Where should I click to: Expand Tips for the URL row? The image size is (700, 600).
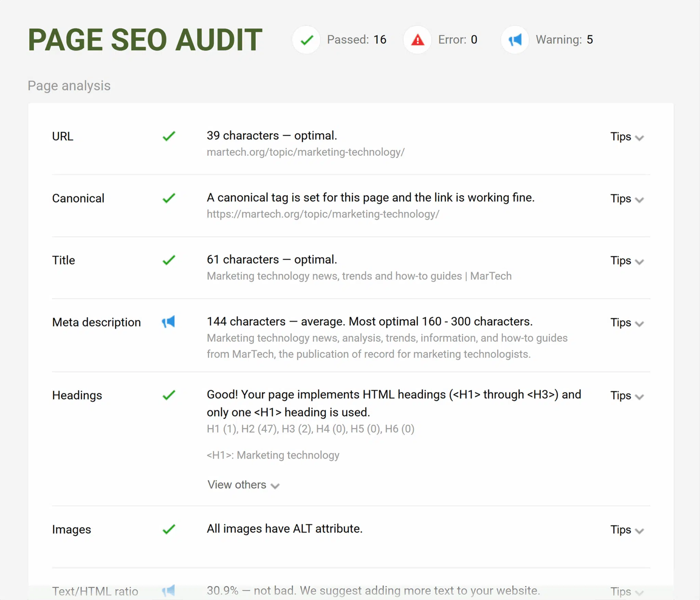[x=627, y=137]
